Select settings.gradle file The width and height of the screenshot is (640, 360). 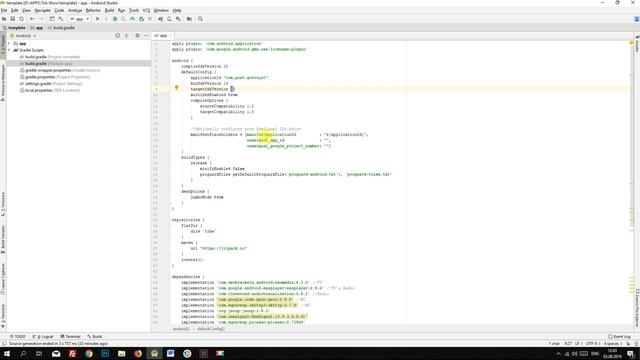point(51,83)
